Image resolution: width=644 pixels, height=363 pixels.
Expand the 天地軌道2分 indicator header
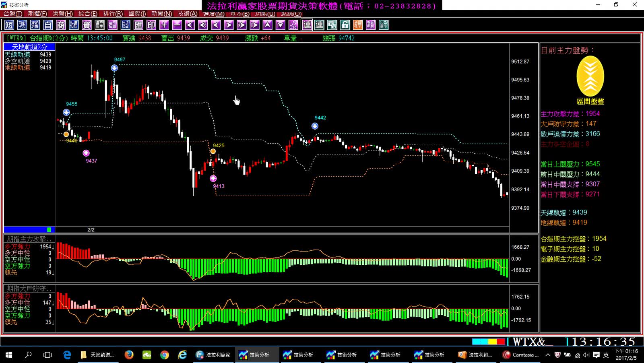pyautogui.click(x=29, y=47)
